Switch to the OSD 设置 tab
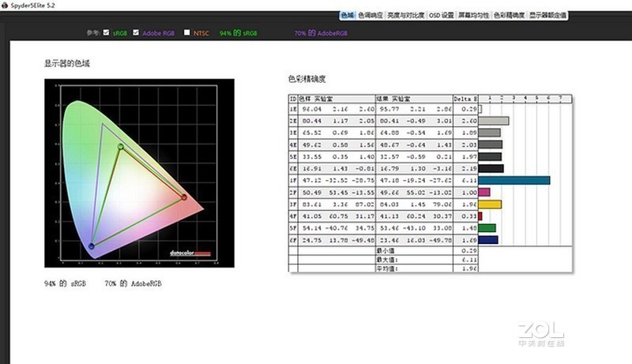This screenshot has height=364, width=632. point(442,15)
